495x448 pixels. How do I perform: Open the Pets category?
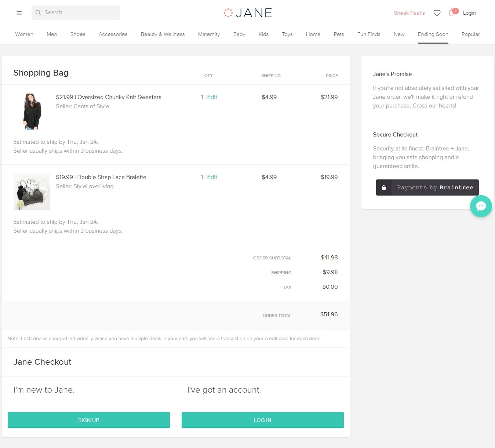[339, 34]
